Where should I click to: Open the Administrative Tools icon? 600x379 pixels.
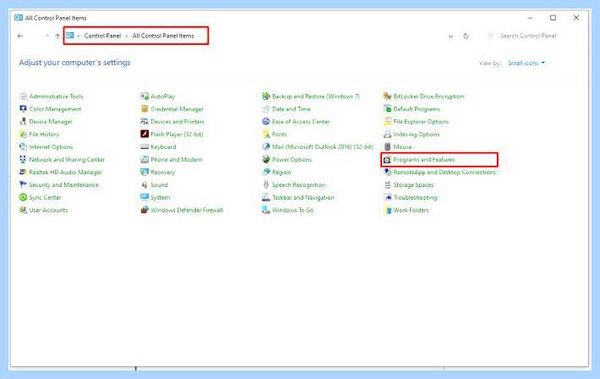(x=23, y=96)
